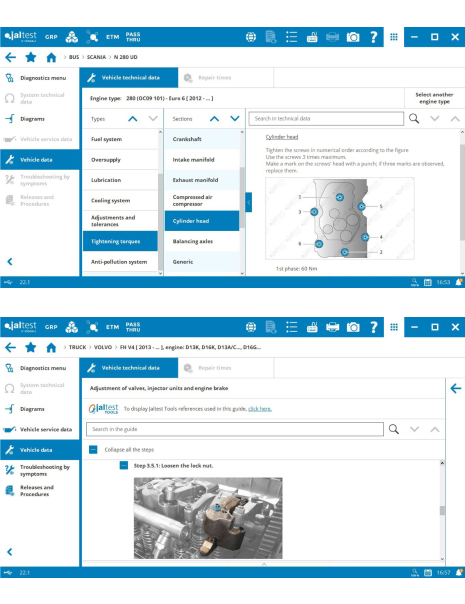
Task: Open the globe language icon in top window
Action: click(x=251, y=37)
